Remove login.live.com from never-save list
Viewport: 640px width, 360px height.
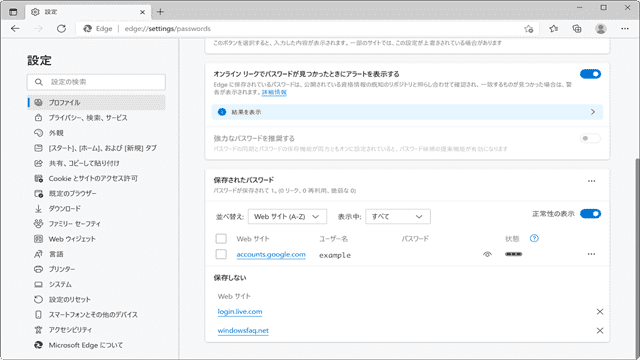coord(600,312)
